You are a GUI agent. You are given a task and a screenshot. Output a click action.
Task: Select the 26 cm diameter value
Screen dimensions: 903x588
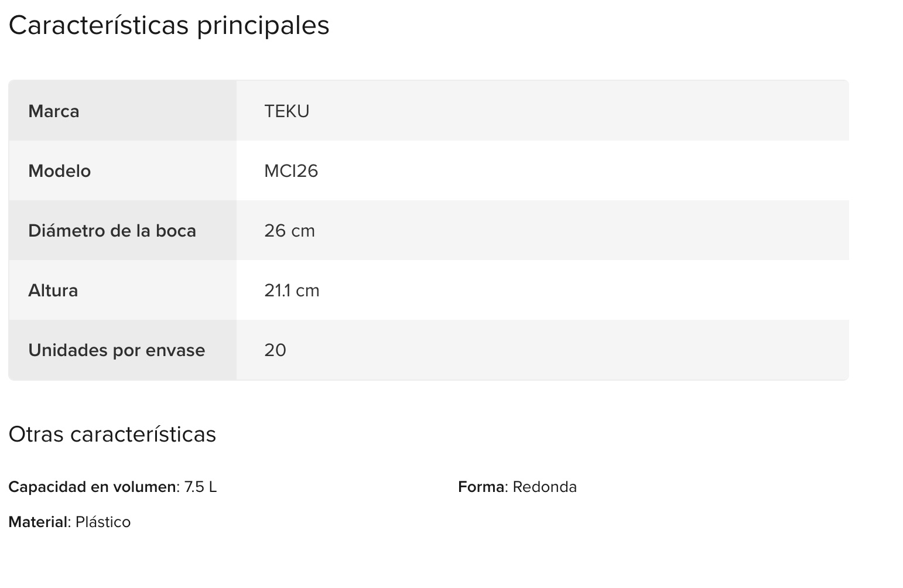tap(289, 231)
